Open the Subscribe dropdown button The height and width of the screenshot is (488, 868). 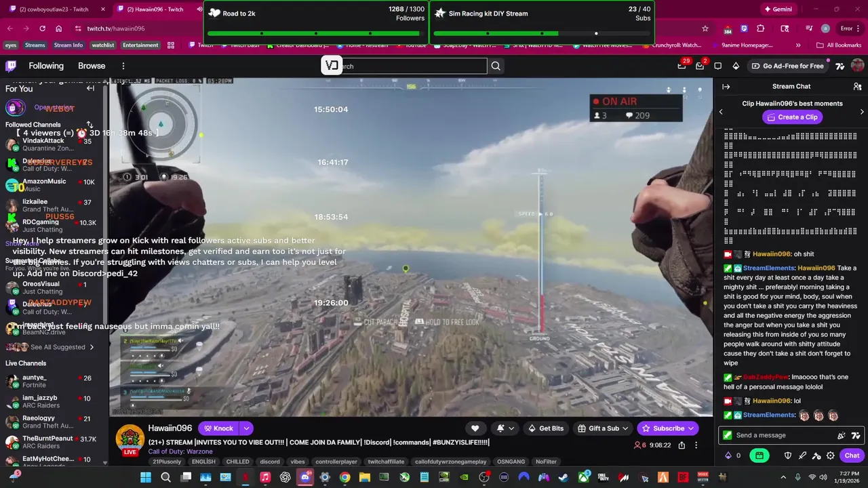pyautogui.click(x=668, y=428)
